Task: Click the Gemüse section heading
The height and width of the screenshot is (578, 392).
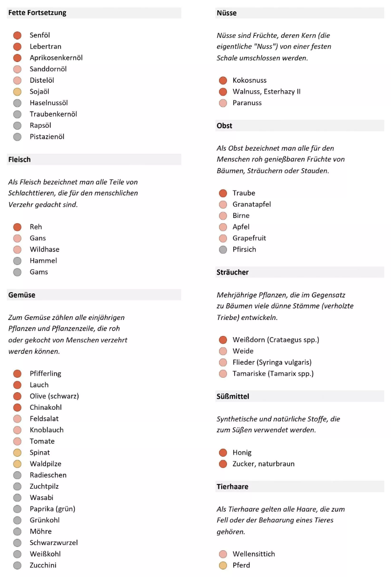Action: click(22, 295)
